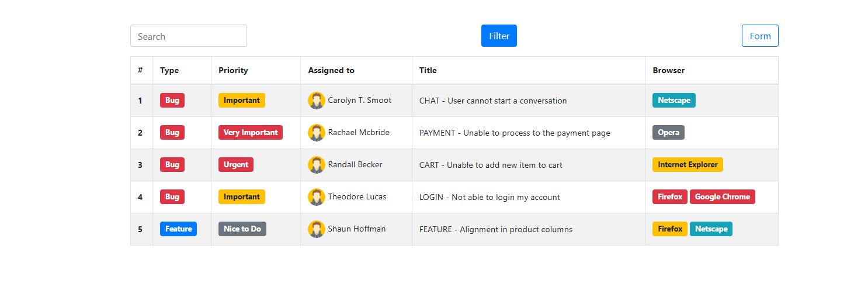Image resolution: width=868 pixels, height=283 pixels.
Task: Click Shaun Hoffman's avatar icon
Action: tap(317, 229)
